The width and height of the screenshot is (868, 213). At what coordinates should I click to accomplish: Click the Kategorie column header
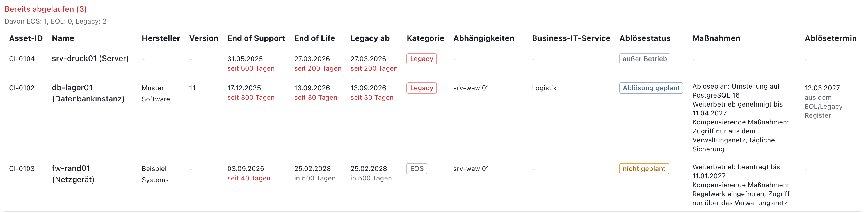click(425, 38)
